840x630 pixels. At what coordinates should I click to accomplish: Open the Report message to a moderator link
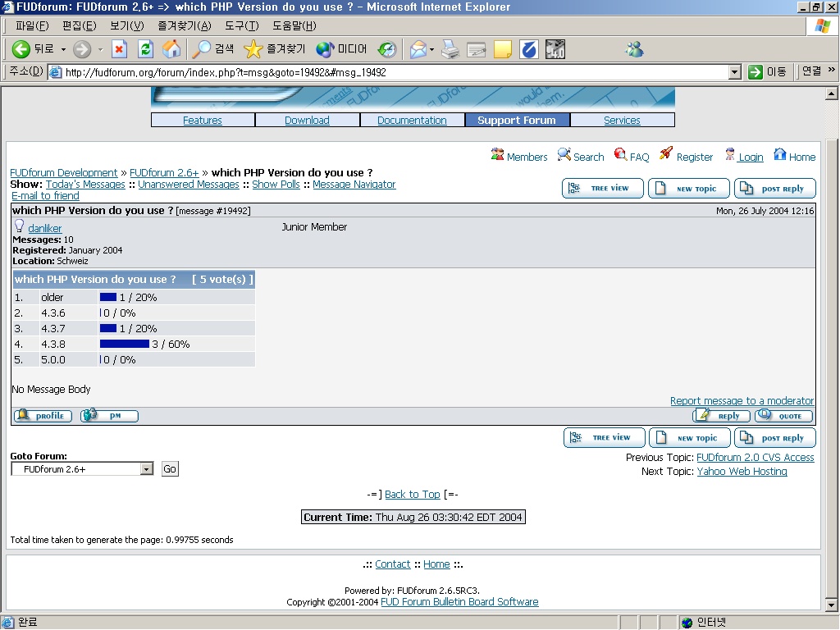click(742, 400)
